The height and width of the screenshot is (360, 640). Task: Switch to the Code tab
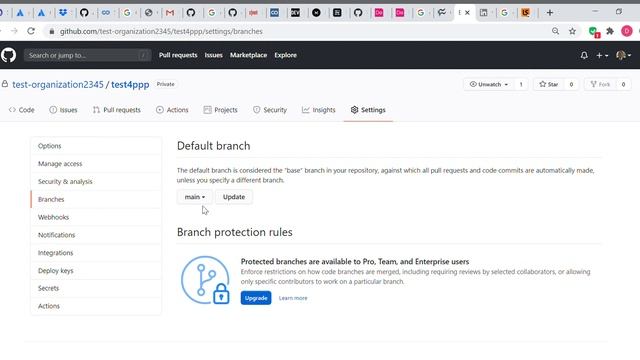pos(22,110)
